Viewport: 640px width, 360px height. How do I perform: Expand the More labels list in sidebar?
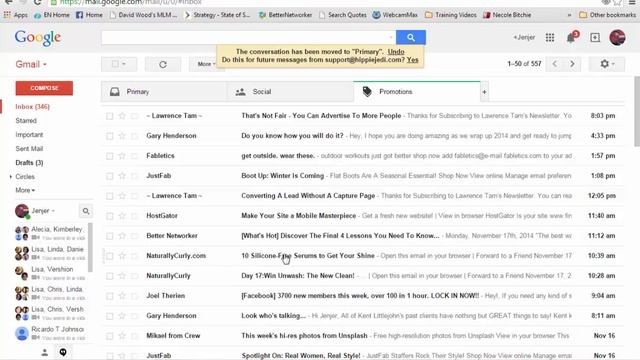click(25, 190)
